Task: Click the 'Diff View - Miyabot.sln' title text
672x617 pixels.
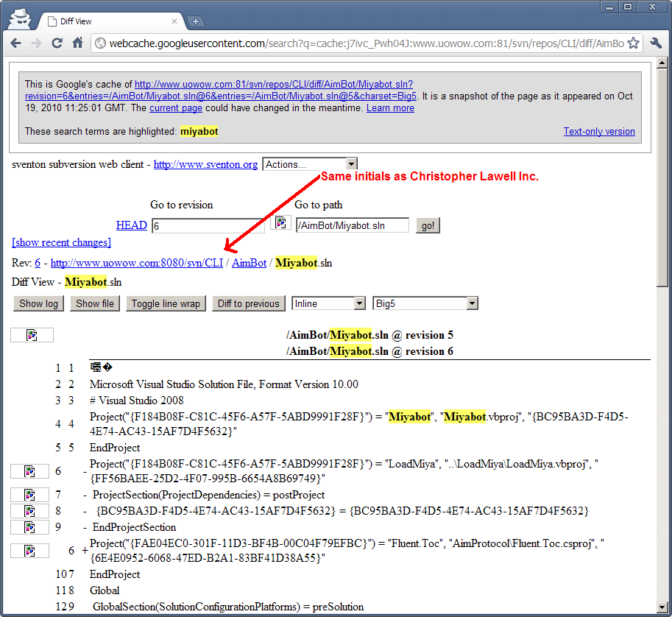Action: click(x=67, y=282)
